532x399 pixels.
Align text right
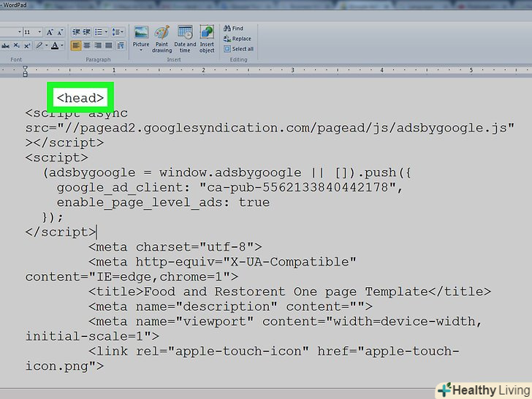coord(98,45)
